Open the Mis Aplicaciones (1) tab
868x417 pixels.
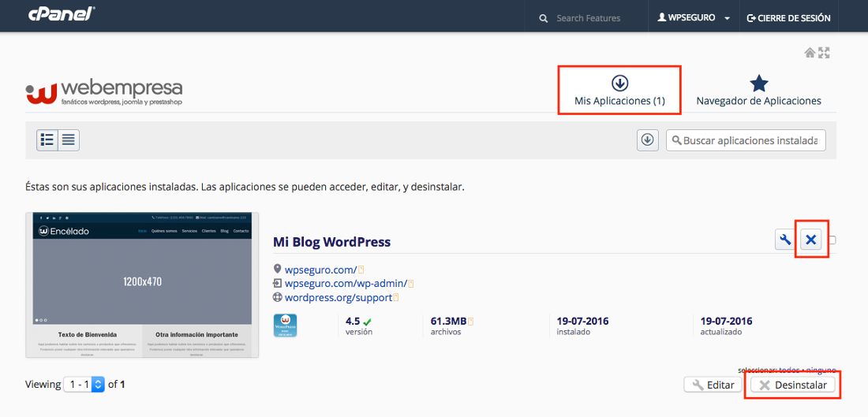pyautogui.click(x=619, y=91)
